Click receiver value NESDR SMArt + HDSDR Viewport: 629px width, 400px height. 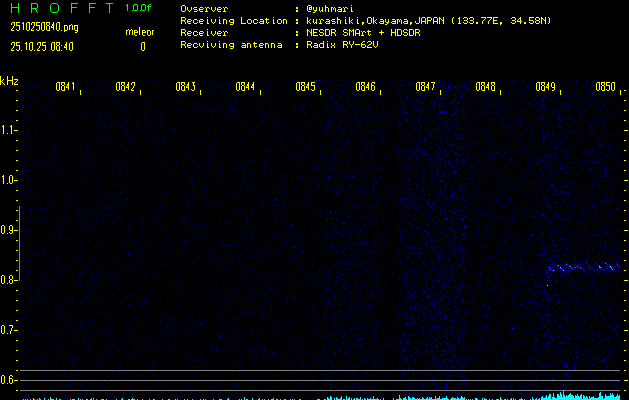[363, 33]
